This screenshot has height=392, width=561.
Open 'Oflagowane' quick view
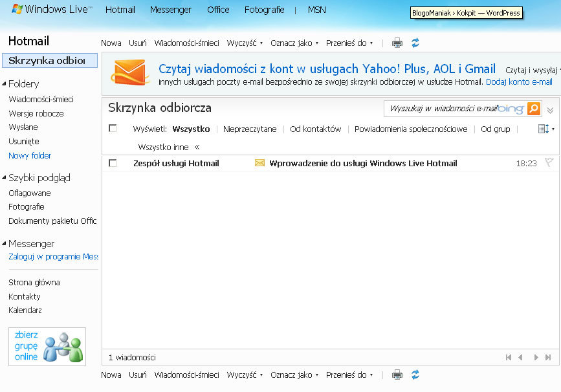pos(30,193)
